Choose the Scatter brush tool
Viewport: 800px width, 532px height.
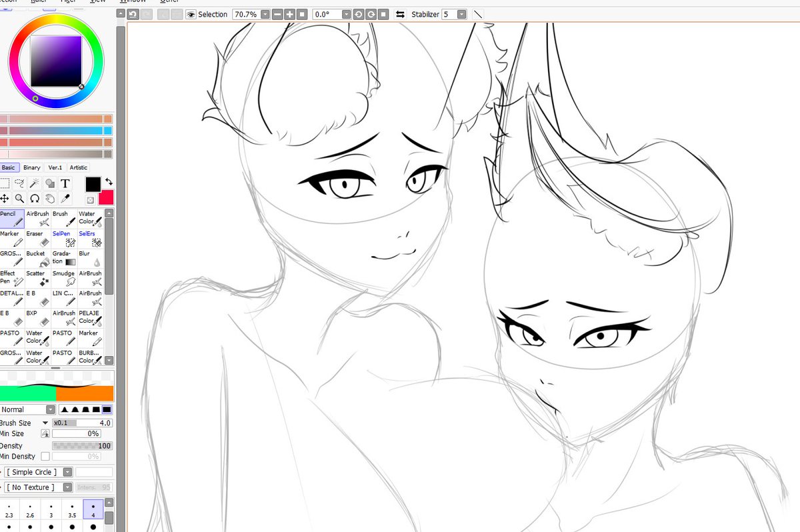[x=38, y=278]
